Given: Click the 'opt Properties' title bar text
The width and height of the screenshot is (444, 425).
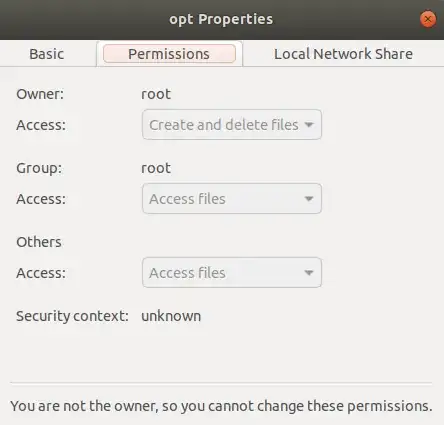Looking at the screenshot, I should (x=221, y=19).
